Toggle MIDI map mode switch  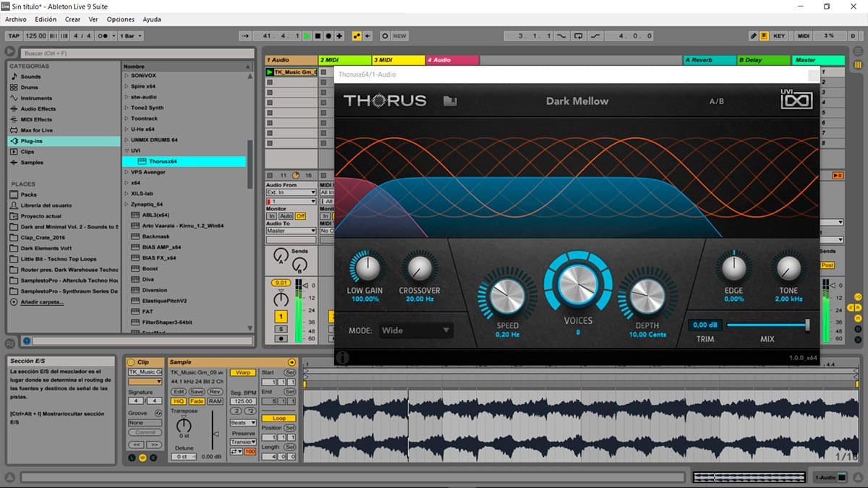804,35
